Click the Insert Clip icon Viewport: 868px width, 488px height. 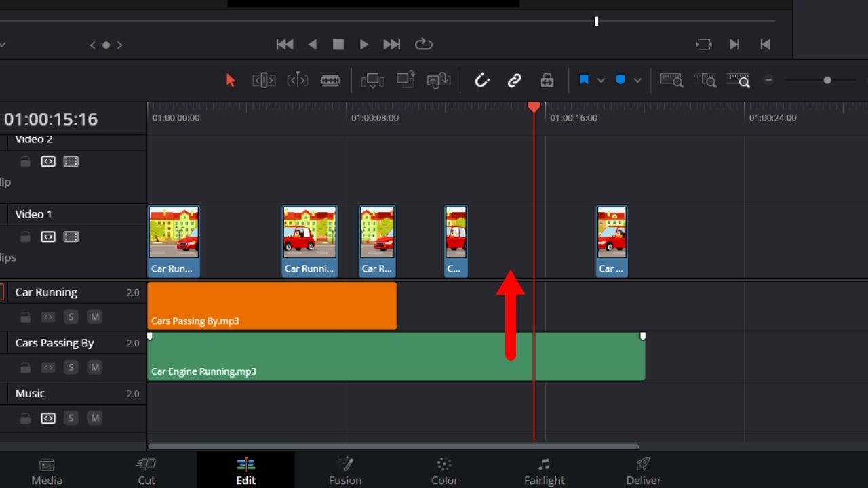coord(372,80)
